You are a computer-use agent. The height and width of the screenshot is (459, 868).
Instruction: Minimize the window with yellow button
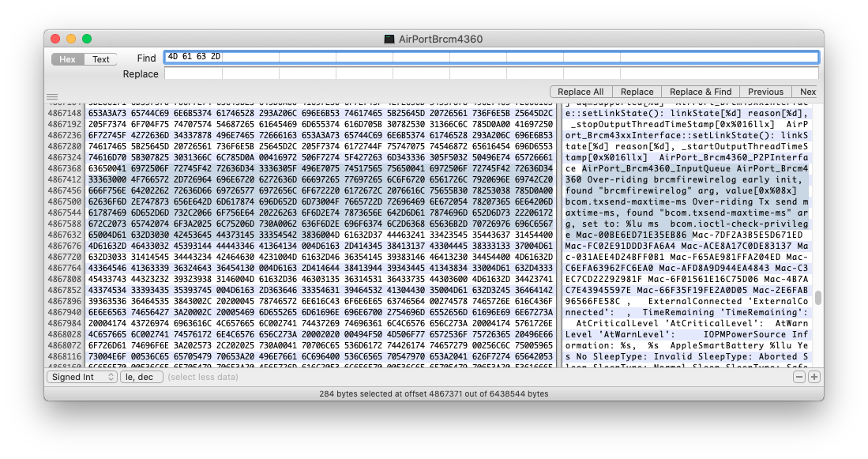click(x=71, y=39)
